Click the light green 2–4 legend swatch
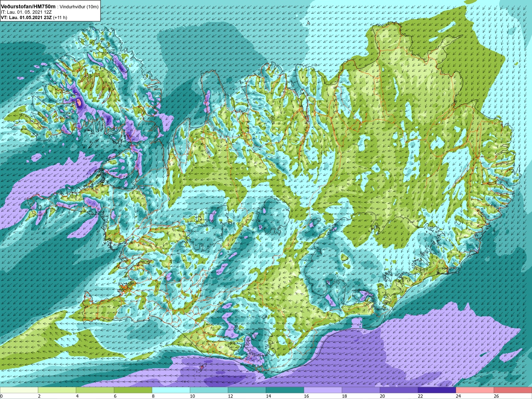Viewport: 532px width, 399px height. click(x=57, y=390)
